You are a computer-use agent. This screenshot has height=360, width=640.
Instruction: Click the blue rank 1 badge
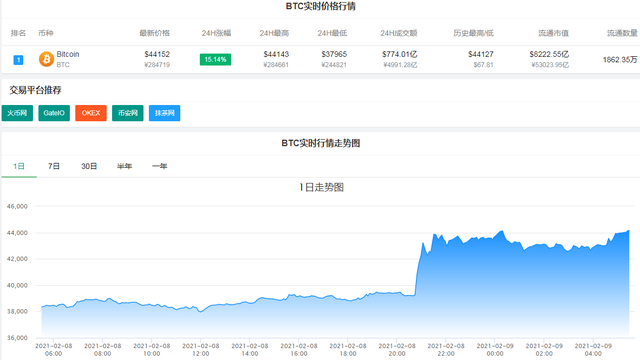[x=18, y=60]
